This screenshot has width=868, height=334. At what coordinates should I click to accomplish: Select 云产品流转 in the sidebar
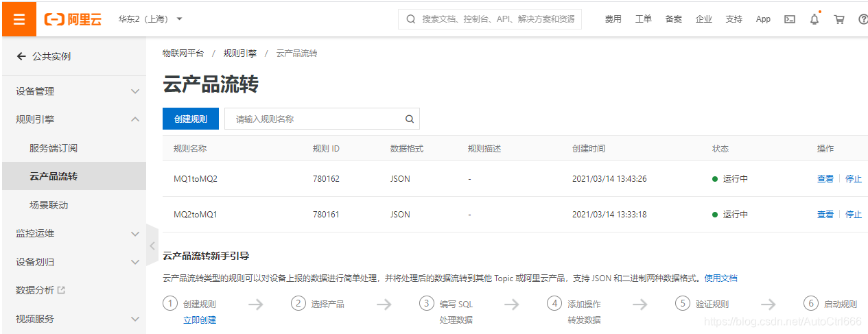pyautogui.click(x=74, y=176)
